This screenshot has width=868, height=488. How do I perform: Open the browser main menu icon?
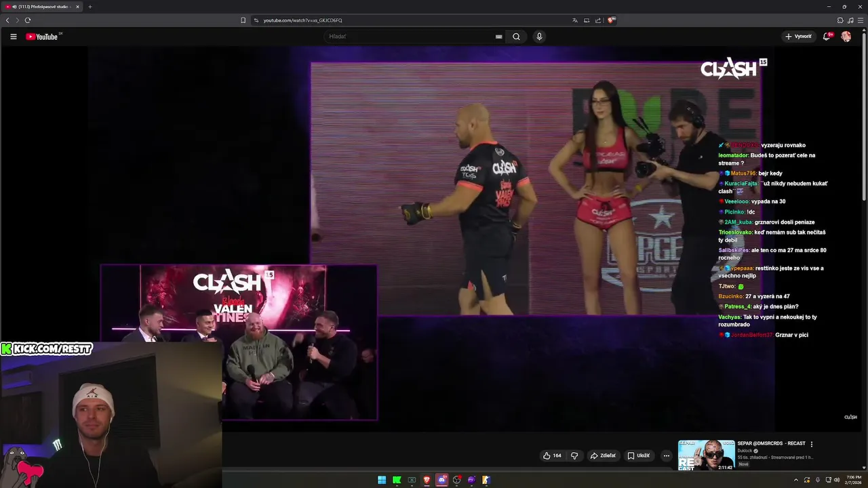(861, 20)
